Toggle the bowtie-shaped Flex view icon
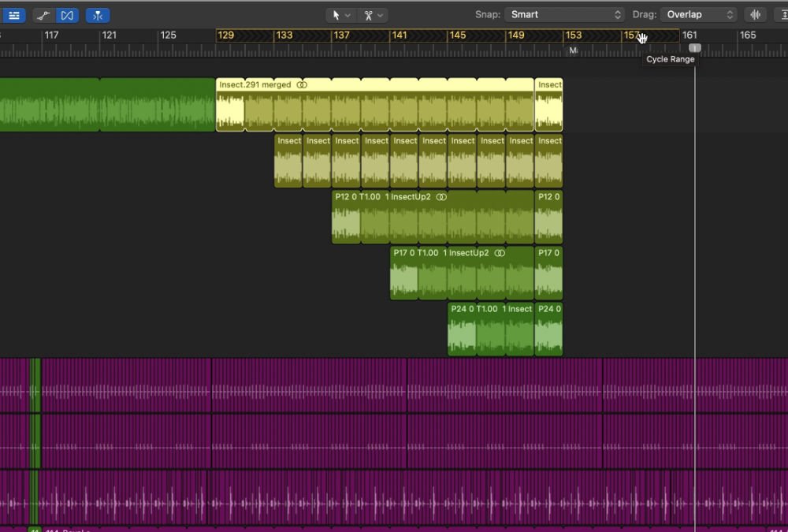Viewport: 788px width, 532px height. click(x=67, y=15)
